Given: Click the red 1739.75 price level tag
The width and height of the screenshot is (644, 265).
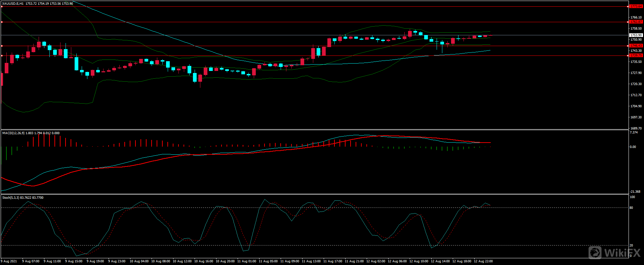Looking at the screenshot, I should click(636, 55).
